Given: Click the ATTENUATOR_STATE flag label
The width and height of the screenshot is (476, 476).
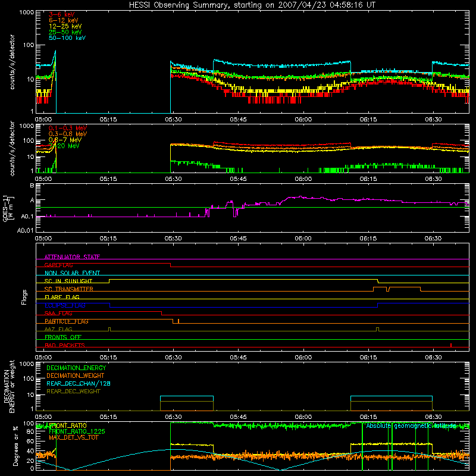Looking at the screenshot, I should pyautogui.click(x=72, y=257).
